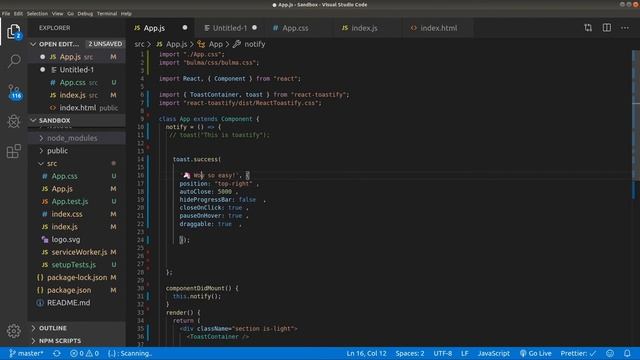
Task: Click the master branch indicator in status bar
Action: coord(26,353)
